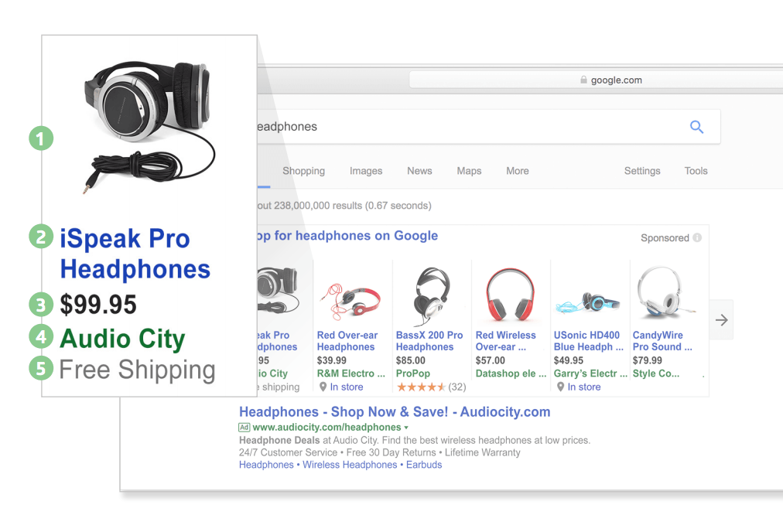The width and height of the screenshot is (783, 532).
Task: Click the BassX 200 Pro Headphones image
Action: click(432, 295)
